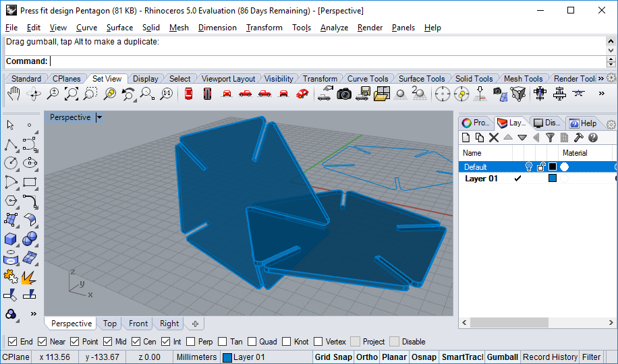Open command history down arrow

coord(611,51)
